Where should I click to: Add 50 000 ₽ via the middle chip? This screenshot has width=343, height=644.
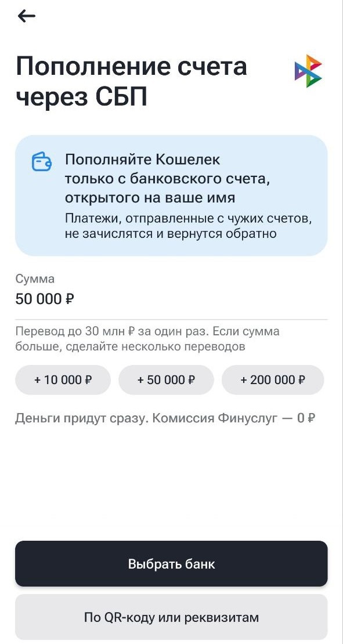point(166,380)
